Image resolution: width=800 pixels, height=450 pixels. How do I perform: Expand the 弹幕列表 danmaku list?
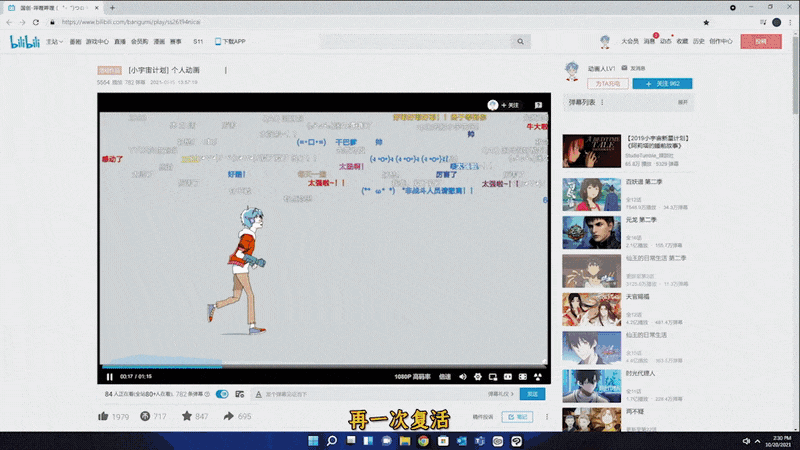(683, 103)
